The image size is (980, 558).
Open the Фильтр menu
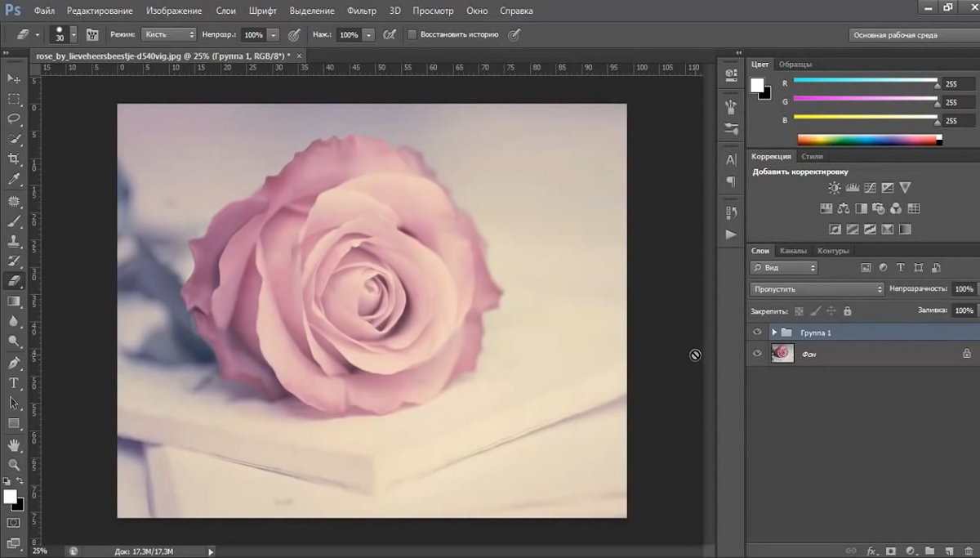[x=361, y=11]
